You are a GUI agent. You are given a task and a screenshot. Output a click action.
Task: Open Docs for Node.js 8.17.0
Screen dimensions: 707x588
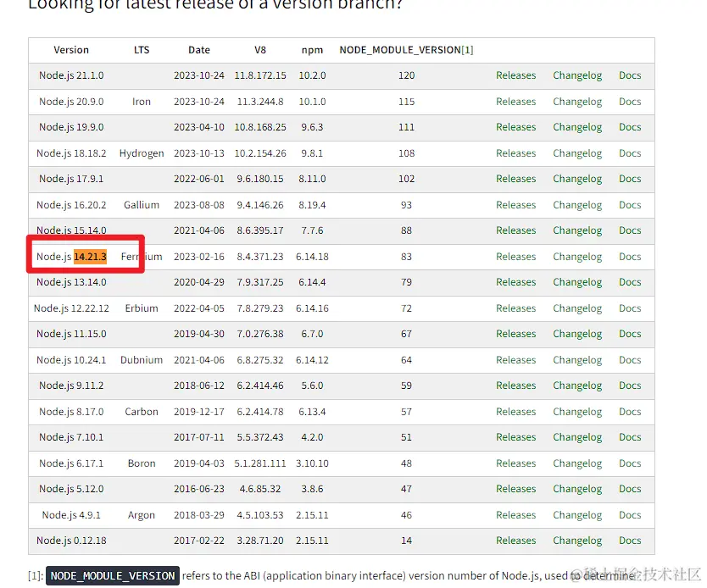coord(630,412)
